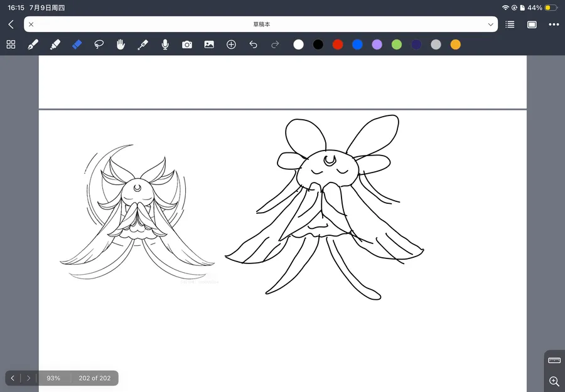Pick the red ink color
The image size is (565, 392).
point(338,45)
